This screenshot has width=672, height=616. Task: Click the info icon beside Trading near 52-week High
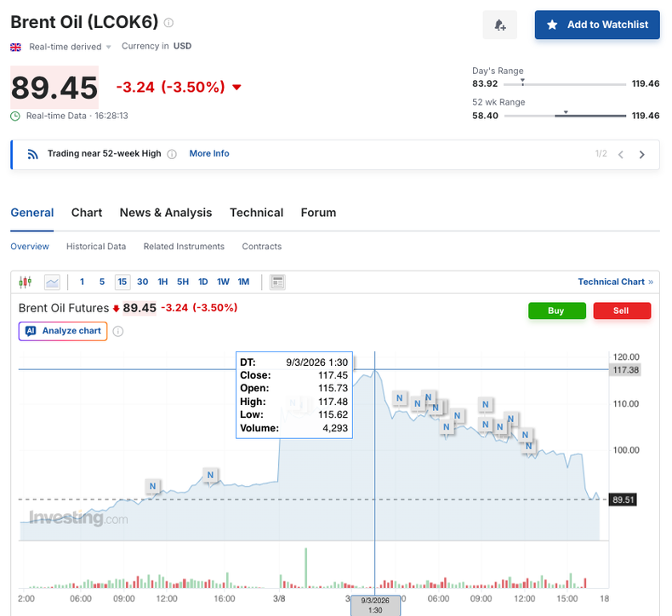(172, 154)
